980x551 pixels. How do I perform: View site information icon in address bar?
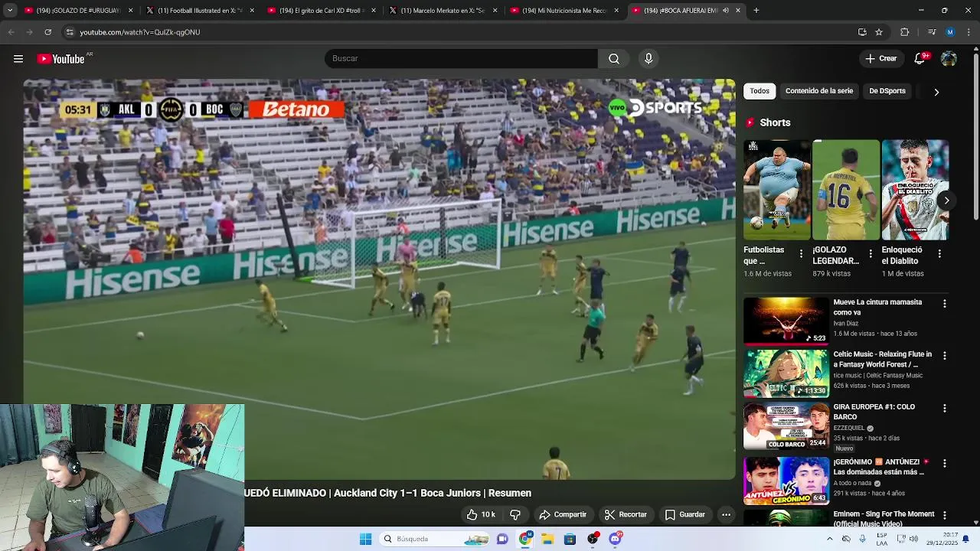coord(70,32)
